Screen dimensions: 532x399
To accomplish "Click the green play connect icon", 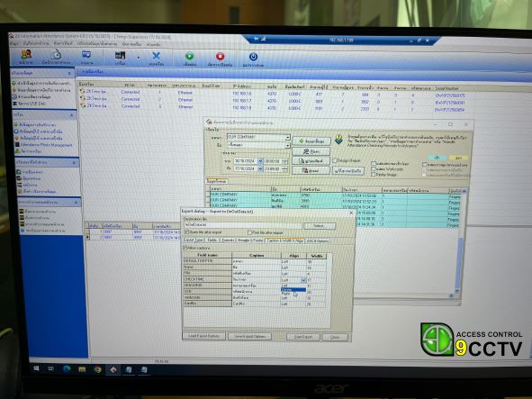I will pyautogui.click(x=189, y=56).
